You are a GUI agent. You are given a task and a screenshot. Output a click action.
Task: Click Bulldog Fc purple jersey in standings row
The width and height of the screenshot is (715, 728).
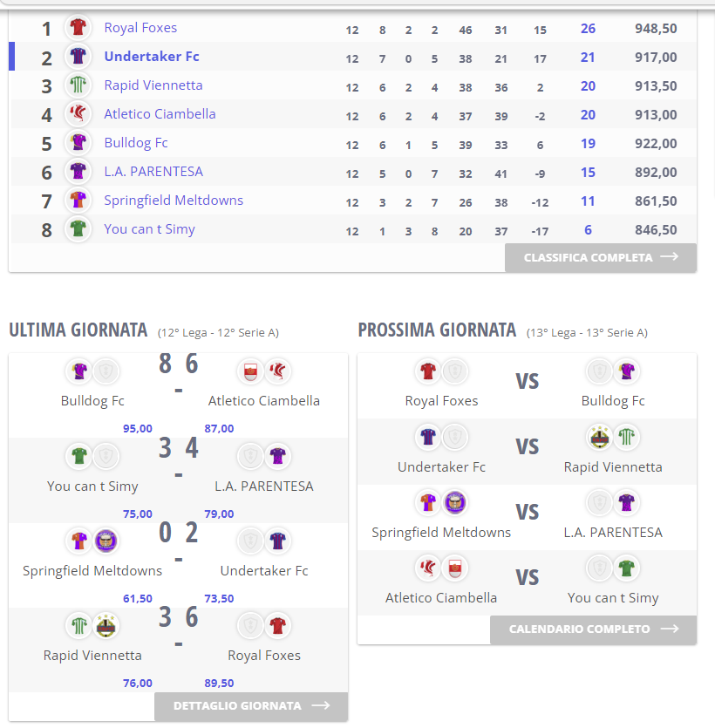coord(78,142)
